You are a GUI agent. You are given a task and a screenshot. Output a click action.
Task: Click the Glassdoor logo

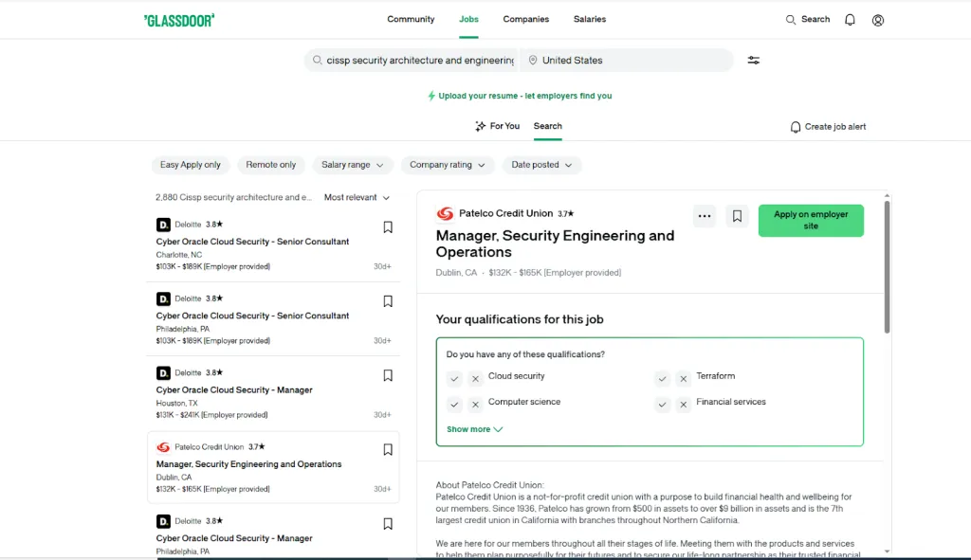179,20
